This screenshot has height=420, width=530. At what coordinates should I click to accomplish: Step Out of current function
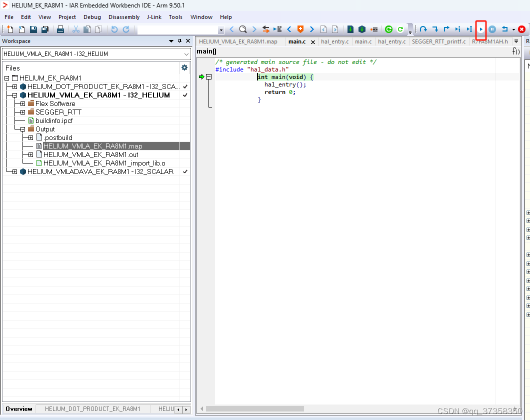[446, 29]
